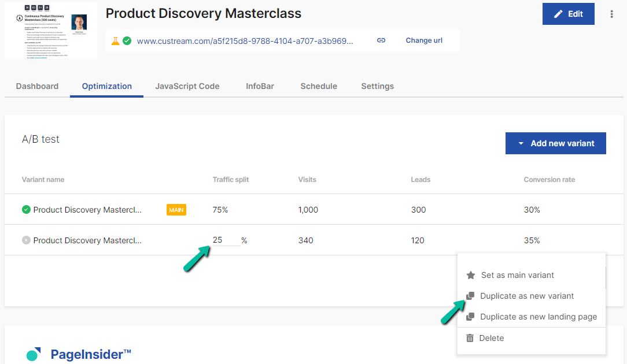627x364 pixels.
Task: Open the www.custream.com landing page URL
Action: (245, 41)
